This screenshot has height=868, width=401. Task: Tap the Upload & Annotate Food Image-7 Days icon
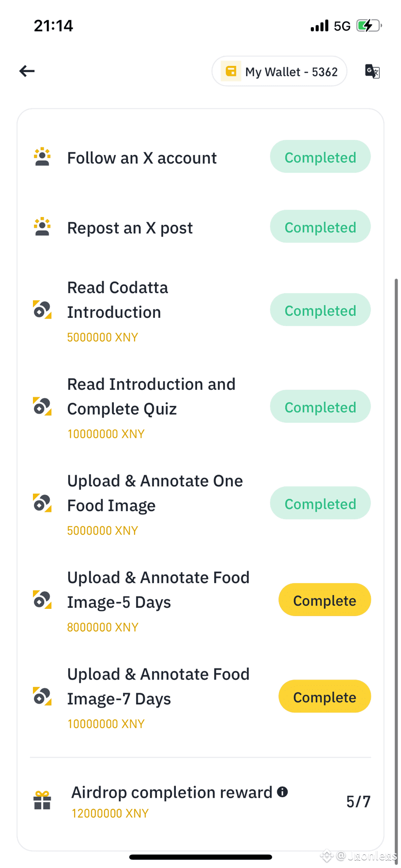(43, 697)
